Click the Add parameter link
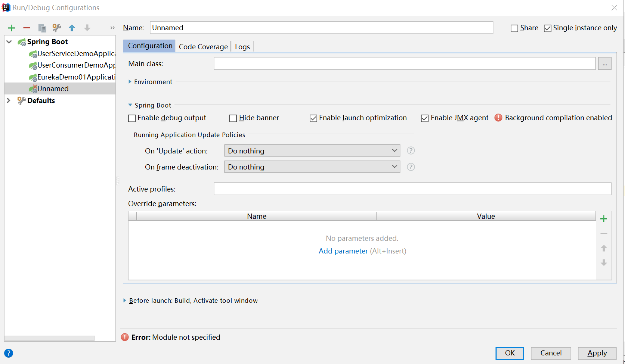Screen dimensions: 625x364 343,251
